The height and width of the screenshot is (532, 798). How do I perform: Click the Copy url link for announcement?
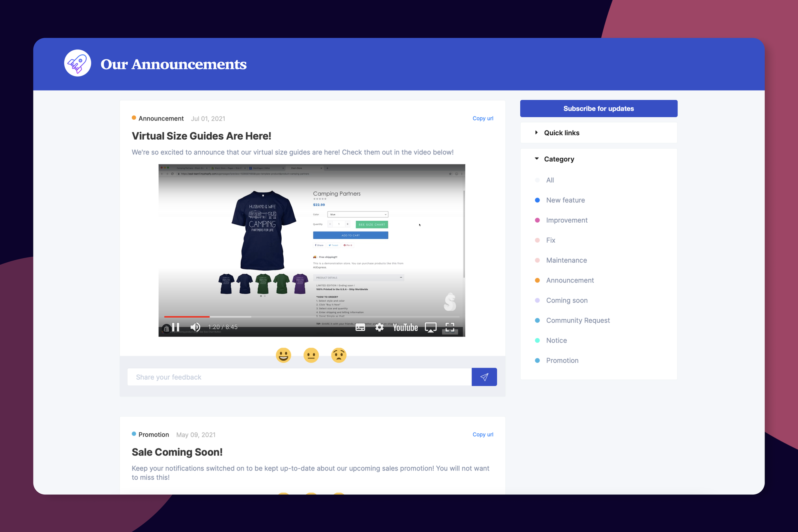482,118
